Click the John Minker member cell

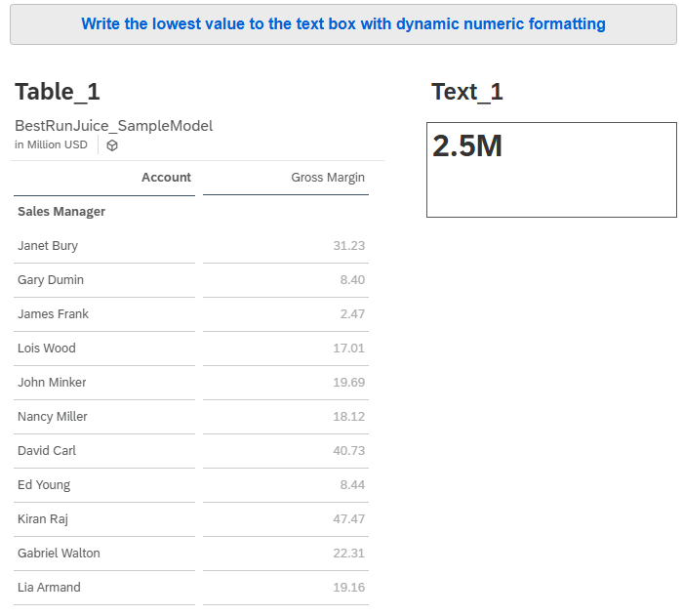(52, 383)
